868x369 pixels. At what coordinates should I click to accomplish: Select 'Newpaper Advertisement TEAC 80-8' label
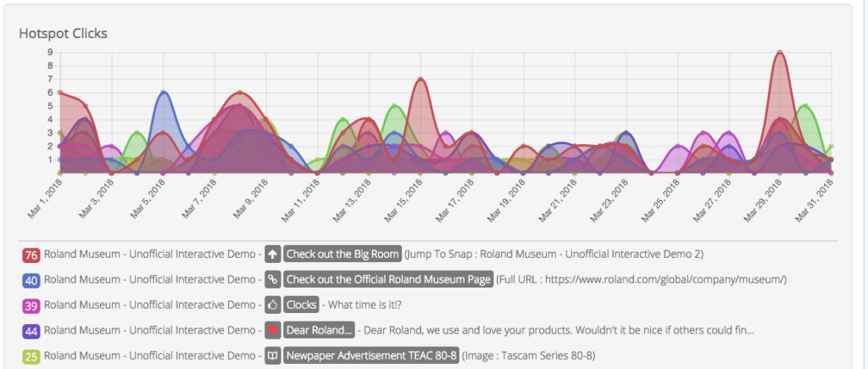click(x=371, y=355)
